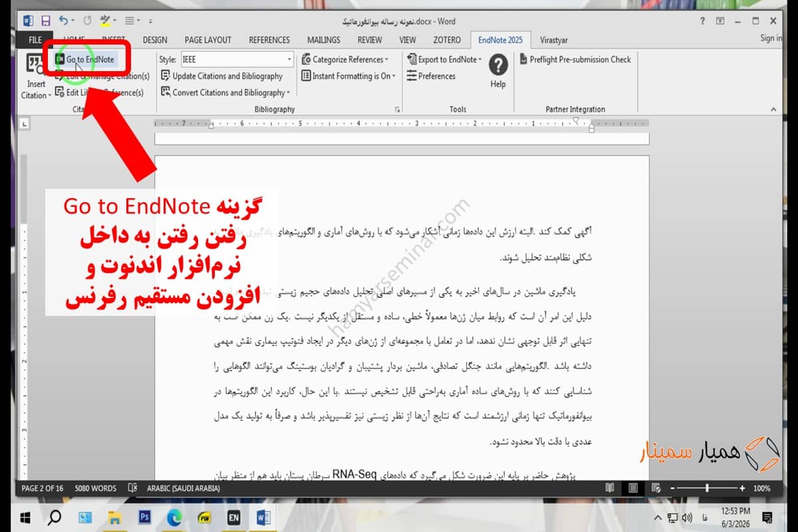This screenshot has height=532, width=798.
Task: Click the Word icon in taskbar
Action: 263,517
